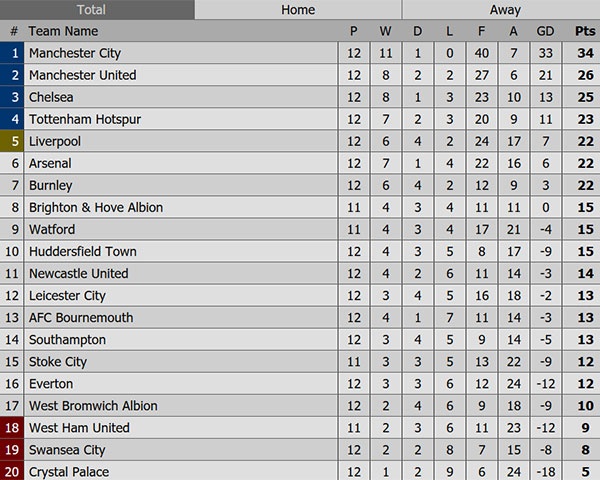Viewport: 600px width, 480px height.
Task: Click the W wins column header
Action: point(385,31)
